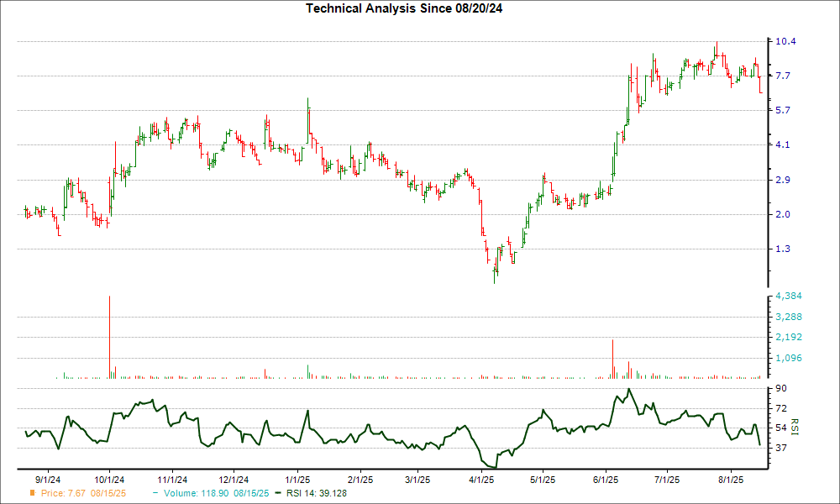Click the 10/1/24 date label
The image size is (840, 504).
[109, 480]
